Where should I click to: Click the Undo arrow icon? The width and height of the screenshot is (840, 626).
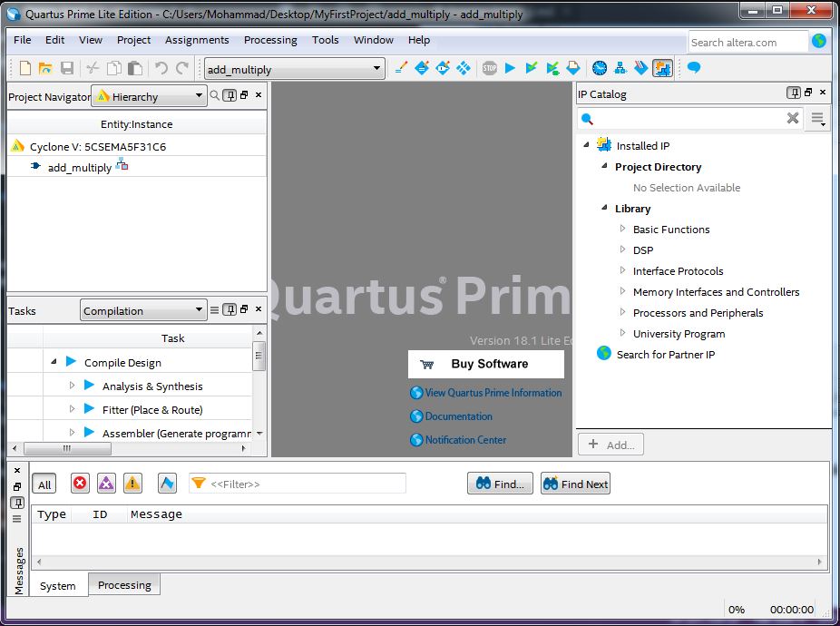point(161,68)
